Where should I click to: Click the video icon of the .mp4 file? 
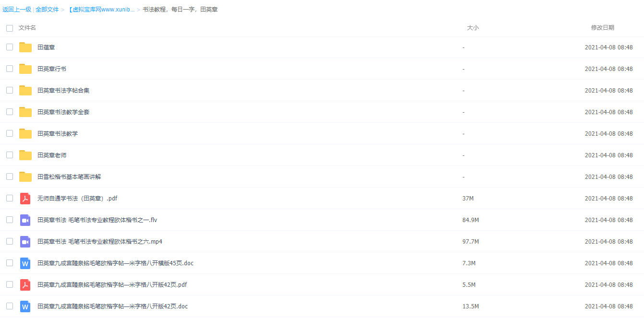[25, 241]
